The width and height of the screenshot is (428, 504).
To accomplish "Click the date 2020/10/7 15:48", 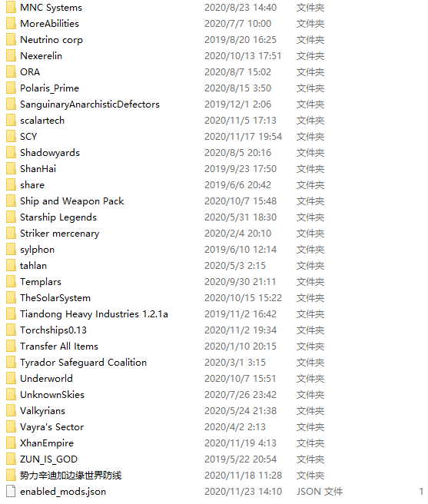I will click(241, 201).
